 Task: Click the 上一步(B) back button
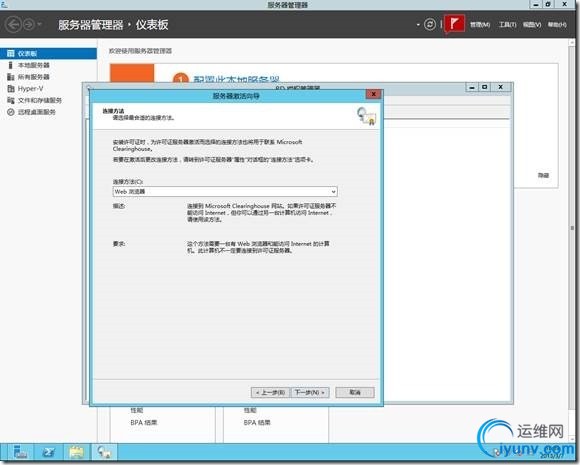[x=271, y=392]
